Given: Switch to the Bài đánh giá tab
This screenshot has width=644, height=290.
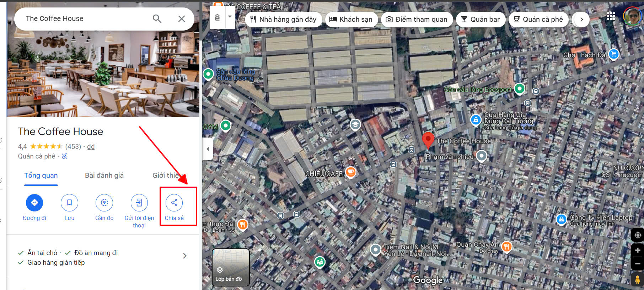Looking at the screenshot, I should (104, 175).
